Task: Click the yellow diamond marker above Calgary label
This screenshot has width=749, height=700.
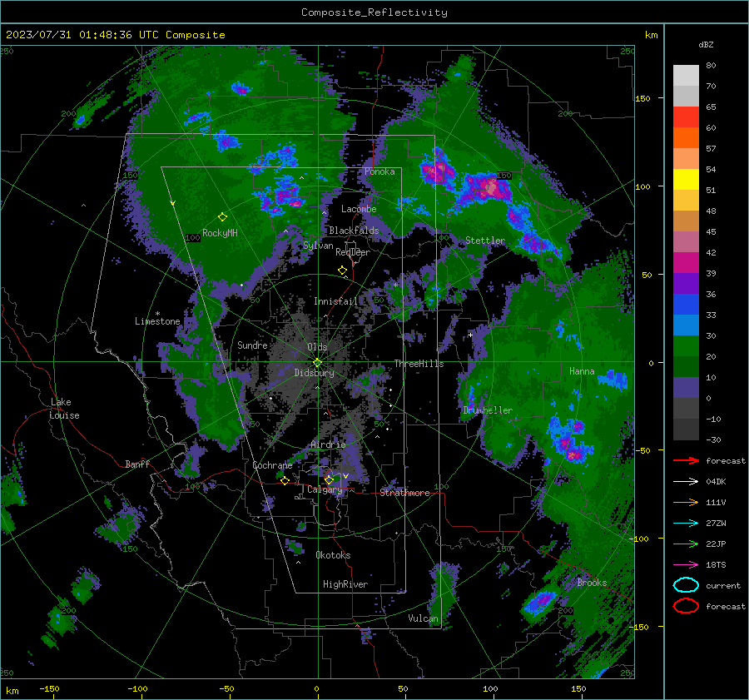Action: click(329, 479)
